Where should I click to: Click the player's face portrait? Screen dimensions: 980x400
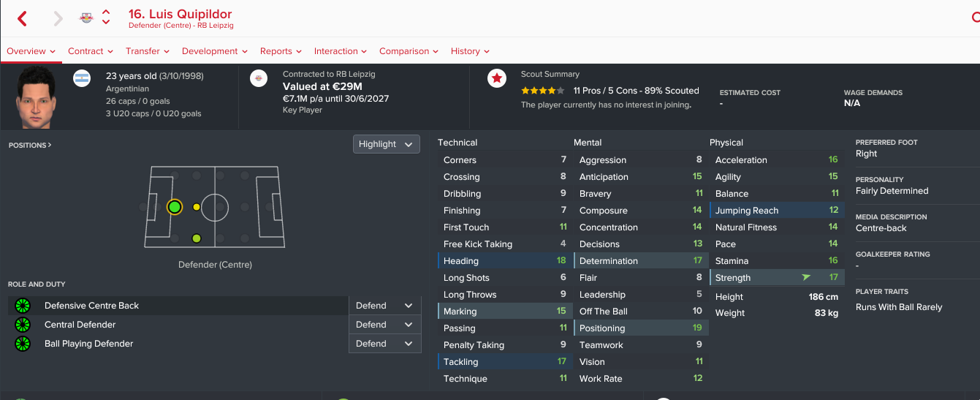(35, 96)
